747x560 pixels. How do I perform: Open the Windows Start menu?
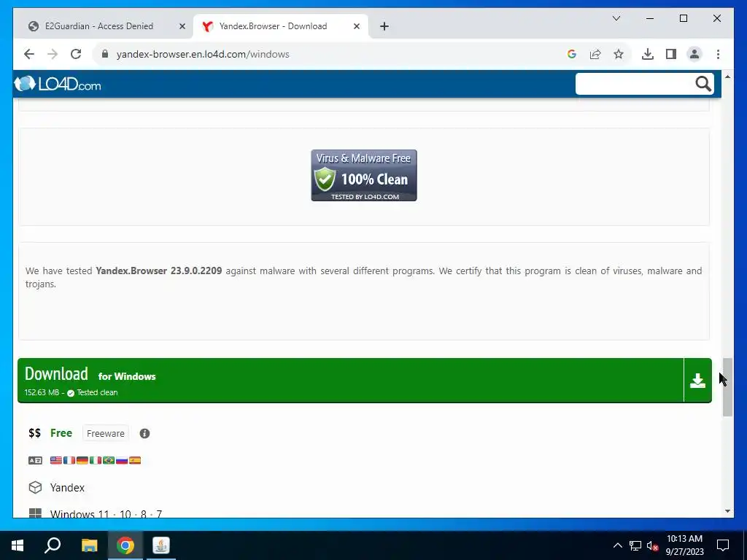click(18, 545)
